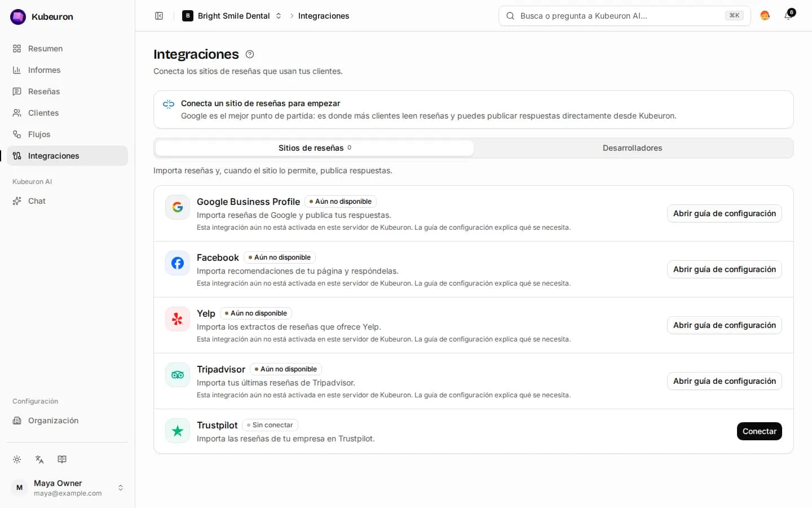Click the orange avatar icon in top bar
Screen dimensions: 812x508
(x=765, y=16)
